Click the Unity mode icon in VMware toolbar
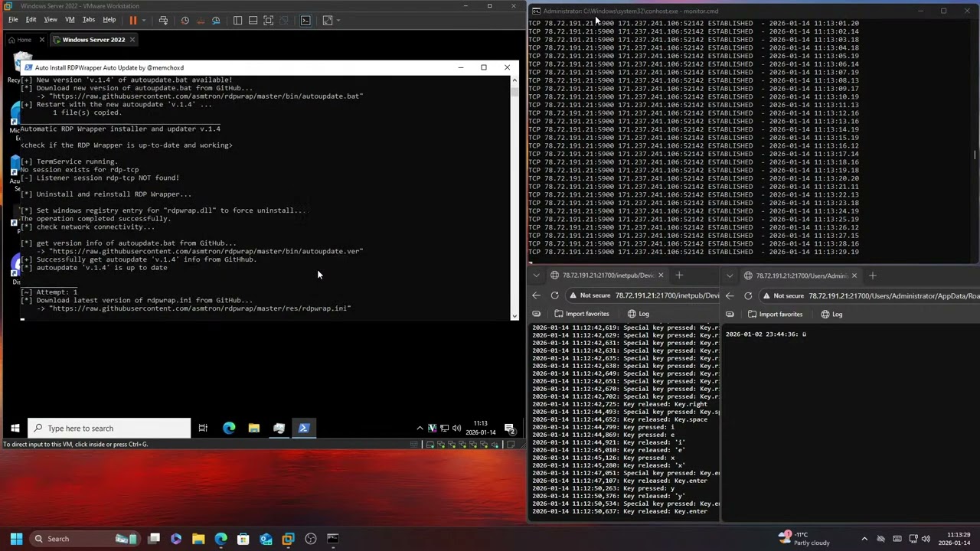 click(284, 21)
